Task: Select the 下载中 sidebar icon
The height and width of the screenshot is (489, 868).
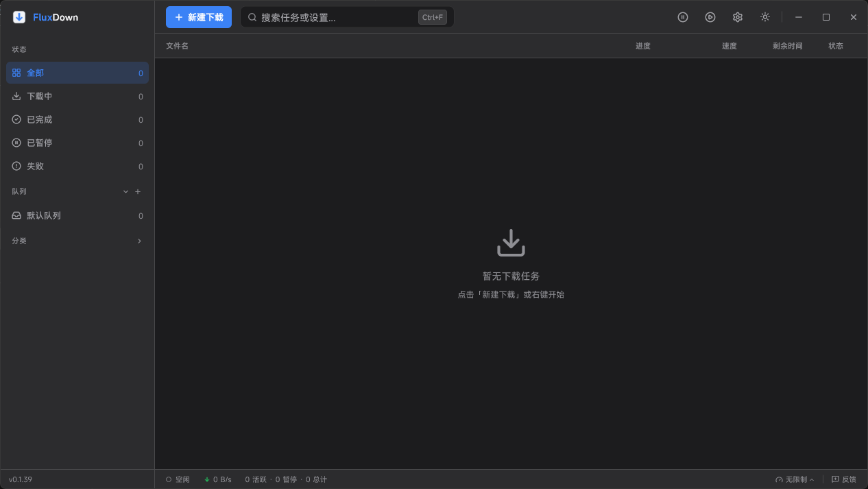Action: pos(16,96)
